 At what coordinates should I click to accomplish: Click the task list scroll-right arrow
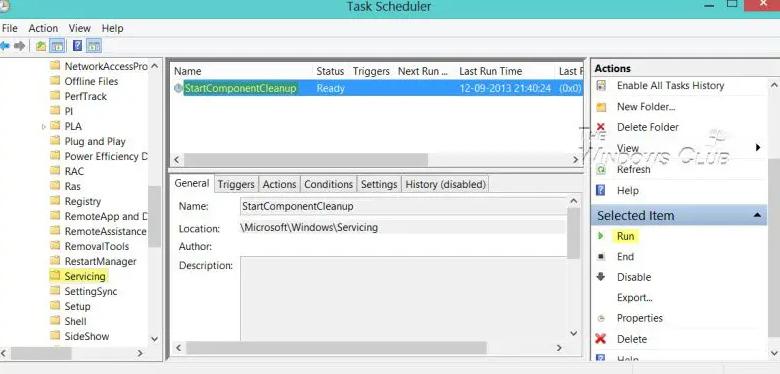click(576, 160)
